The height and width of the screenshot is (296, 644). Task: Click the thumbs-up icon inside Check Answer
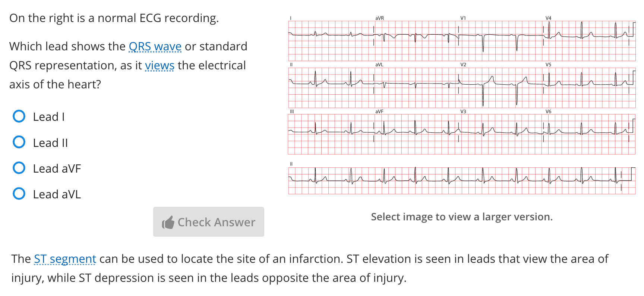pyautogui.click(x=168, y=222)
